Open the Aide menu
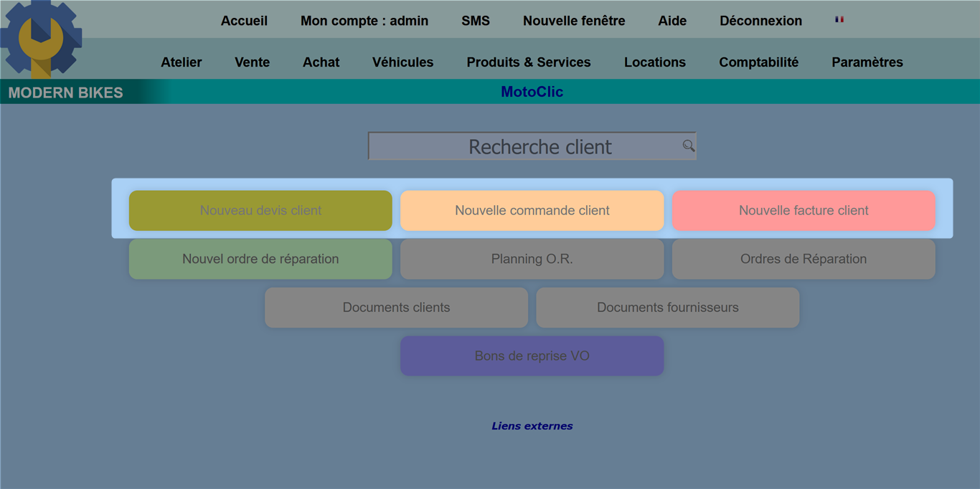The height and width of the screenshot is (489, 980). 672,21
